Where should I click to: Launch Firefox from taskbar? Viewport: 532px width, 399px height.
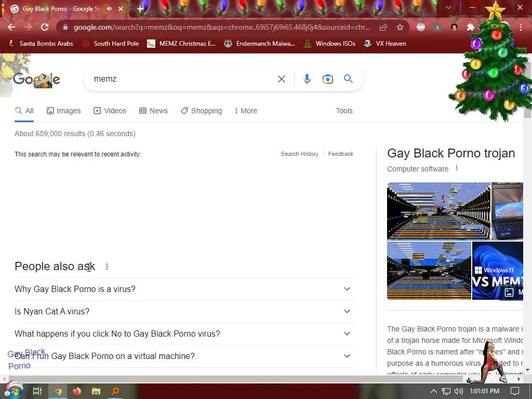[77, 391]
